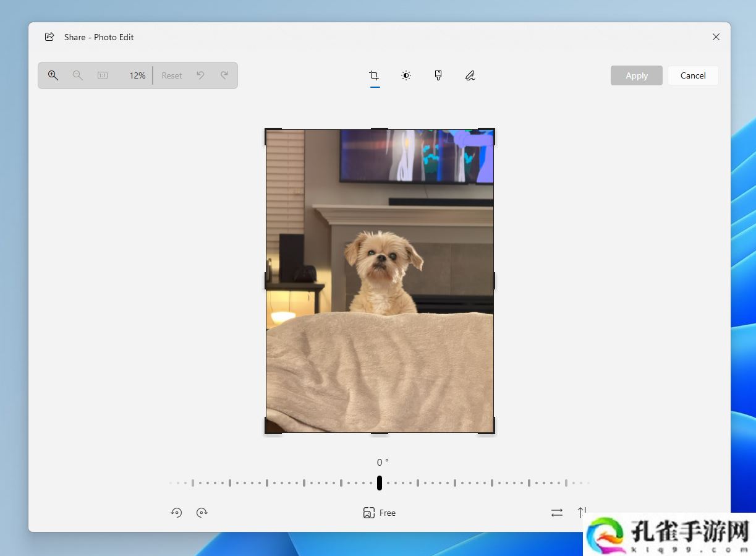The height and width of the screenshot is (556, 756).
Task: Undo the last edit
Action: (x=200, y=75)
